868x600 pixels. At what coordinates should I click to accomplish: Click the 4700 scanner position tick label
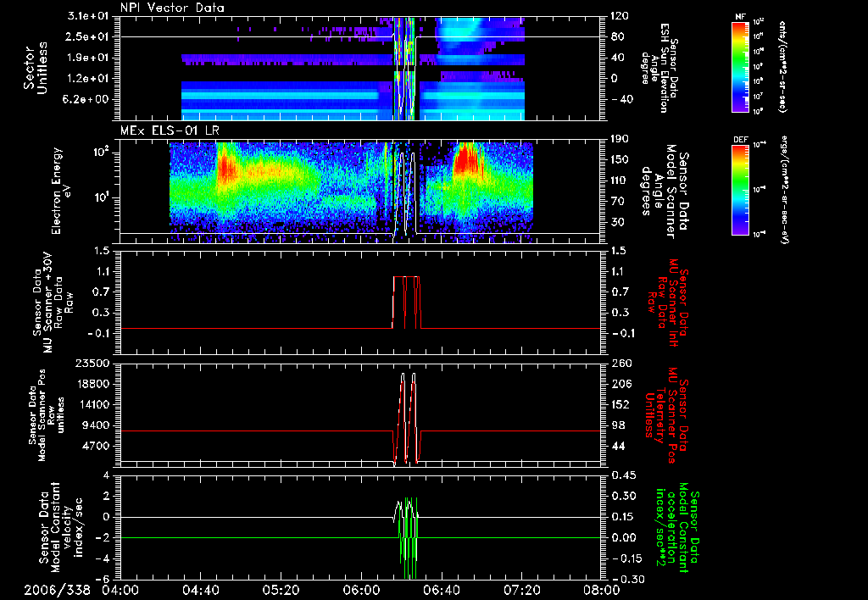97,446
